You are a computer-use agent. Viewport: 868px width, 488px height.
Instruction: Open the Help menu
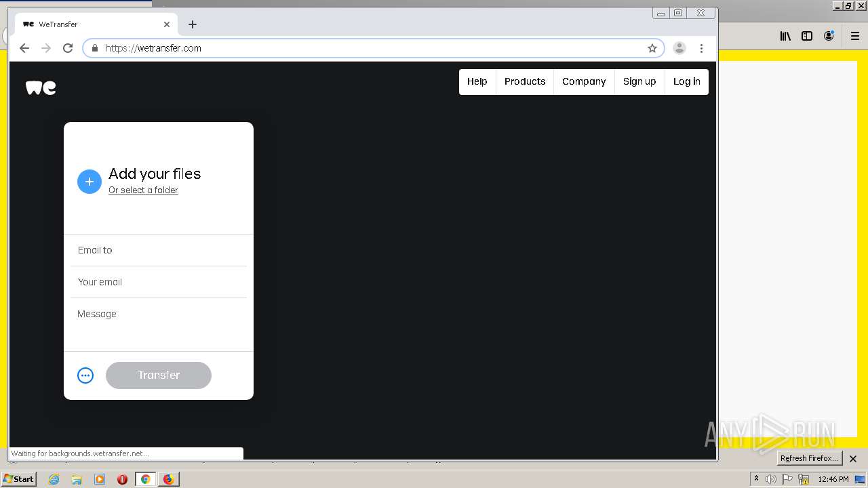coord(477,81)
